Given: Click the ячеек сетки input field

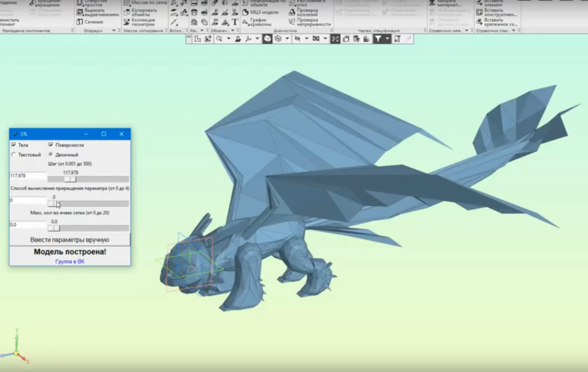Looking at the screenshot, I should pyautogui.click(x=28, y=225).
